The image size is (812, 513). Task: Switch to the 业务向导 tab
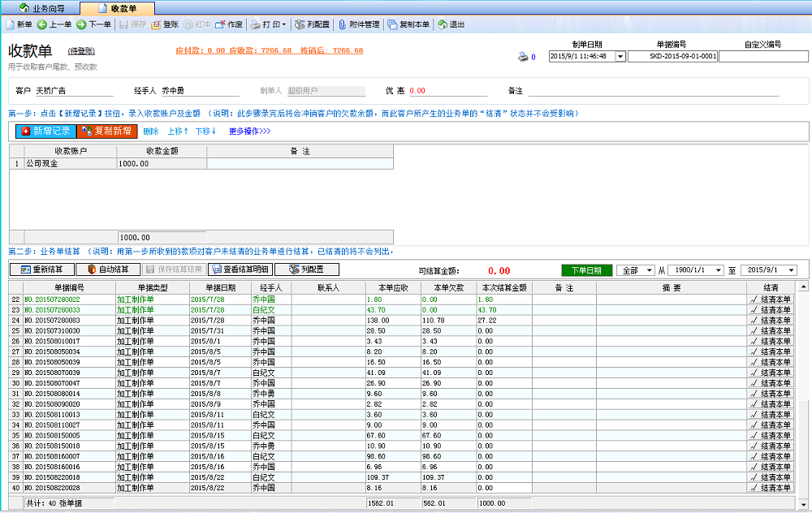point(41,6)
